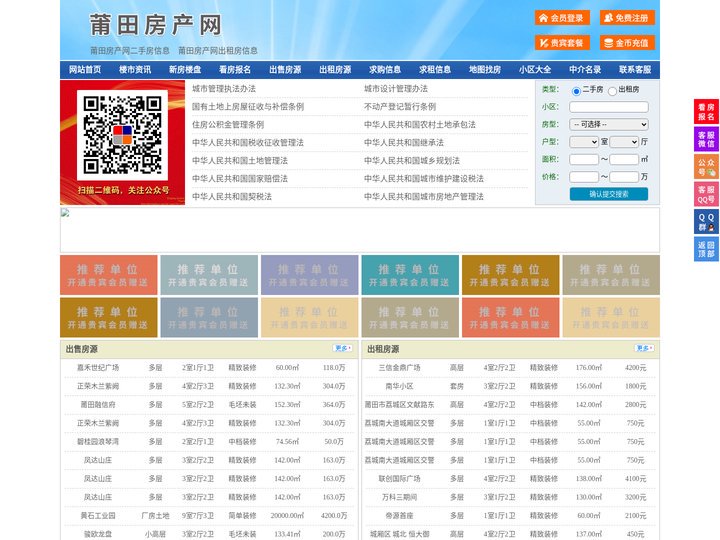720x540 pixels.
Task: Open 求购信息 in navigation bar
Action: (385, 70)
